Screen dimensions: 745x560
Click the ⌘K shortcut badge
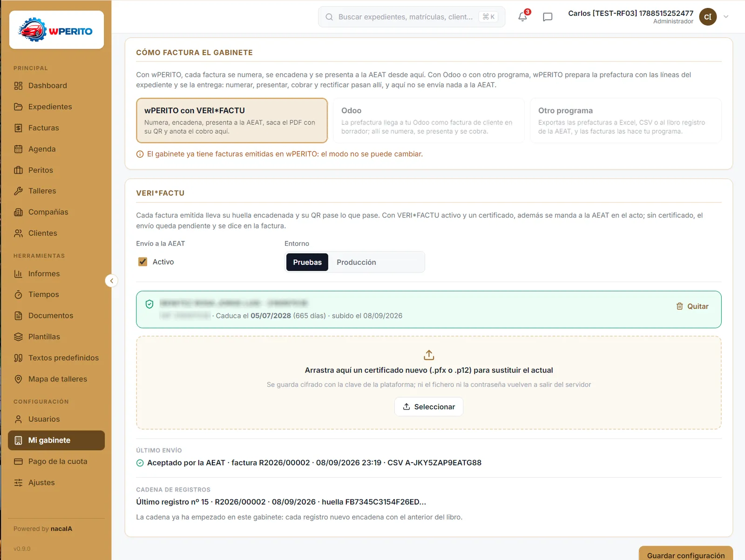488,17
